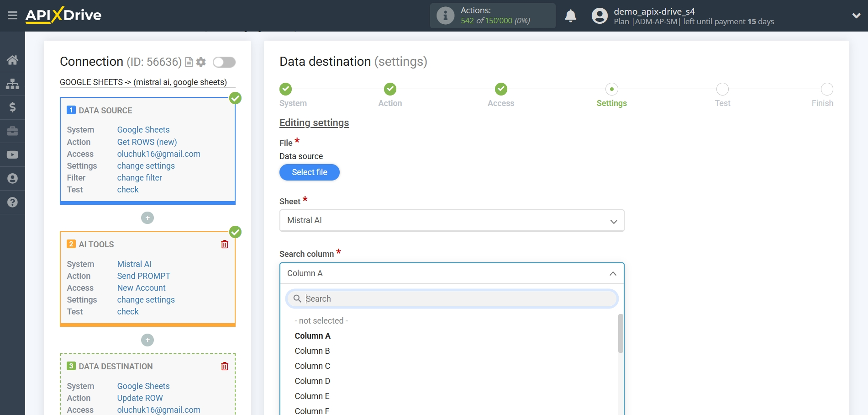Open the Sheet dropdown showing Mistral AI
This screenshot has width=868, height=415.
[614, 220]
